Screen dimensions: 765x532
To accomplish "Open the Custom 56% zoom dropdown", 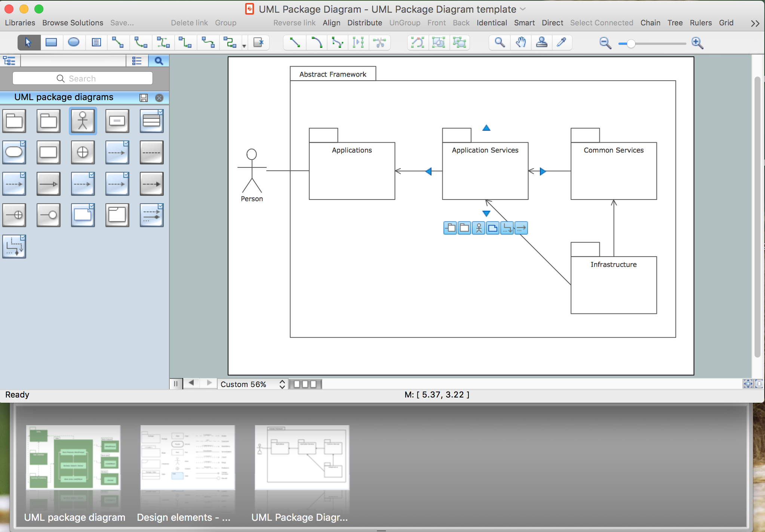I will [253, 384].
